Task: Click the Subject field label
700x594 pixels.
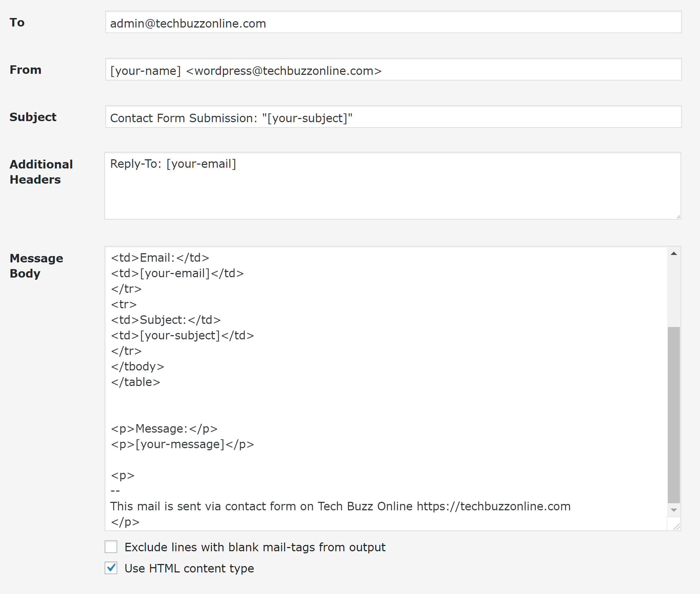Action: click(33, 117)
